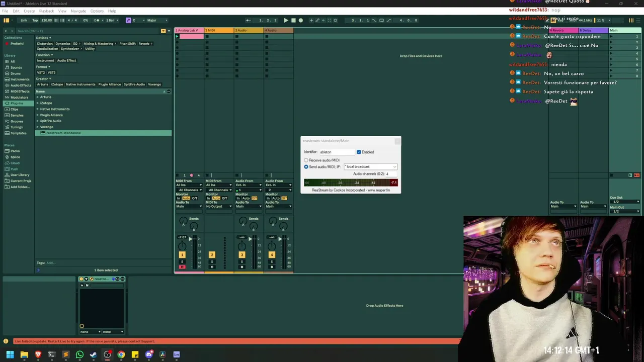
Task: Open the Edit menu
Action: (16, 11)
